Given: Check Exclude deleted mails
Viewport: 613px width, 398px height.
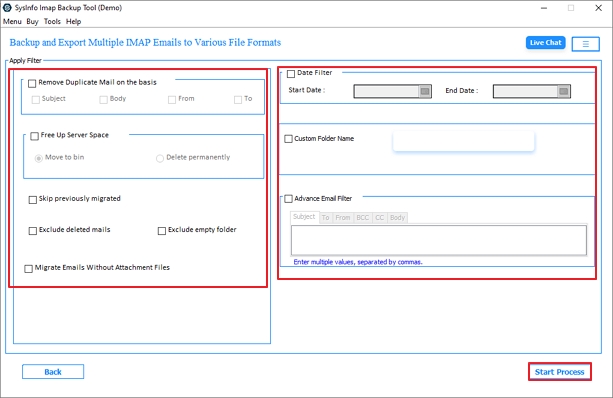Looking at the screenshot, I should click(x=32, y=231).
